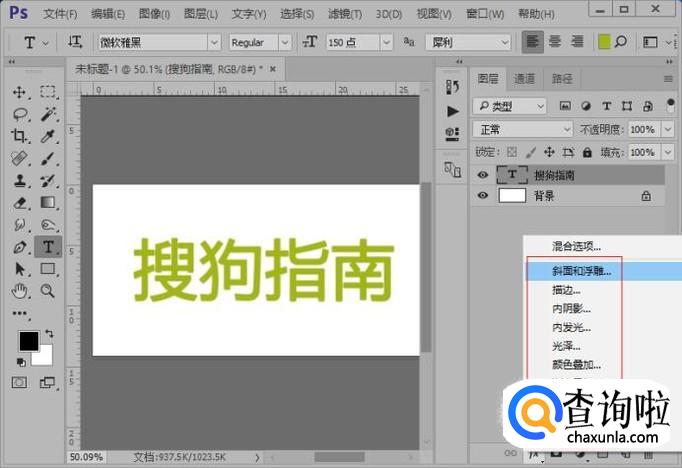Select the Path Selection tool
The height and width of the screenshot is (468, 682).
19,269
